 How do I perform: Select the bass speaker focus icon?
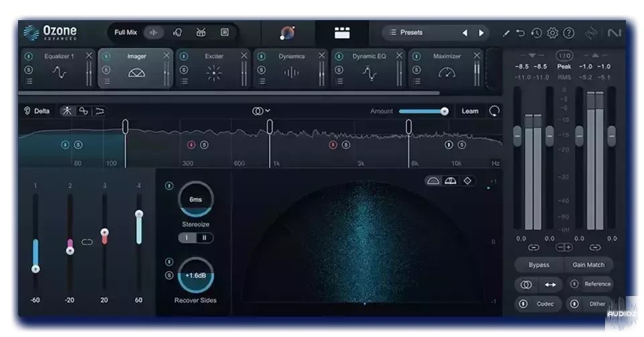(x=225, y=32)
